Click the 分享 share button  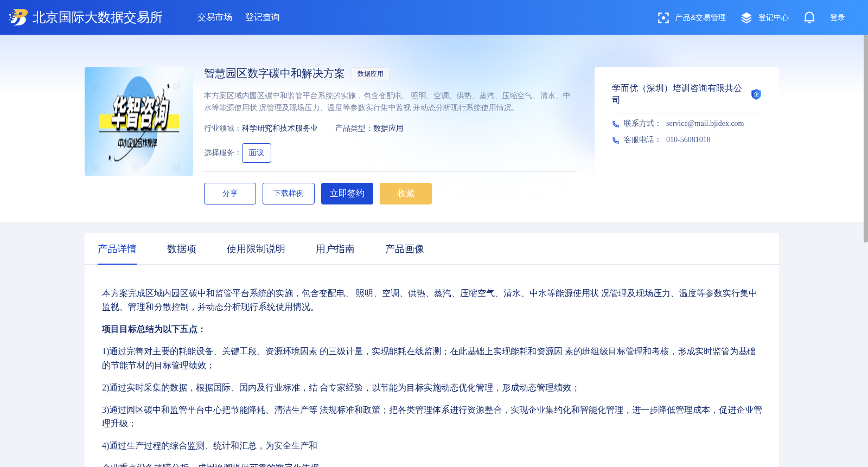tap(230, 194)
